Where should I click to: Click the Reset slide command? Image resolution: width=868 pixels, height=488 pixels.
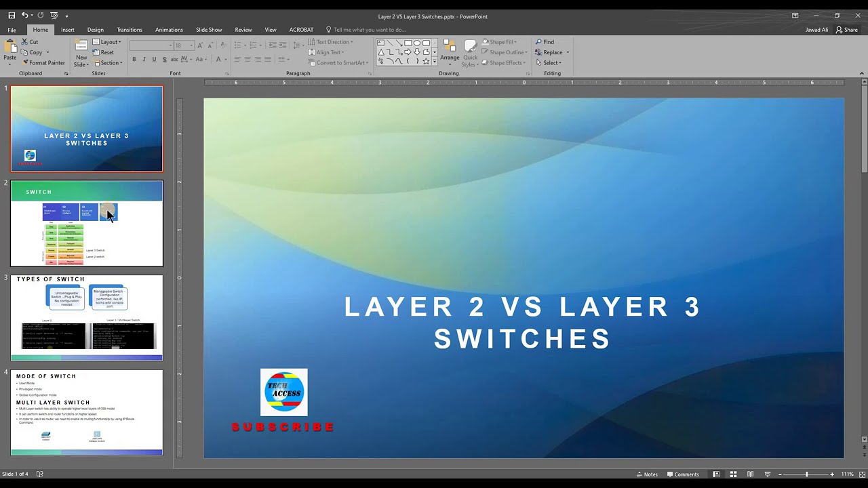[103, 52]
